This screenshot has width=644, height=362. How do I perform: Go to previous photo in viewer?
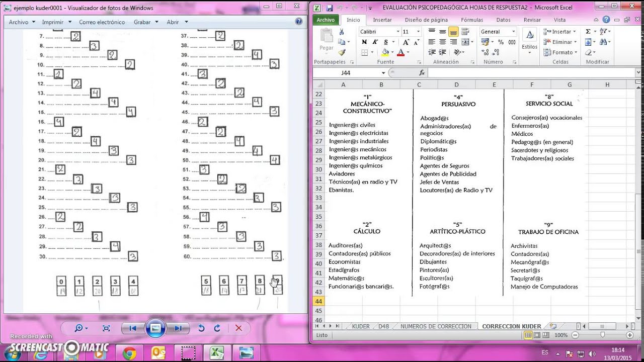(x=133, y=328)
